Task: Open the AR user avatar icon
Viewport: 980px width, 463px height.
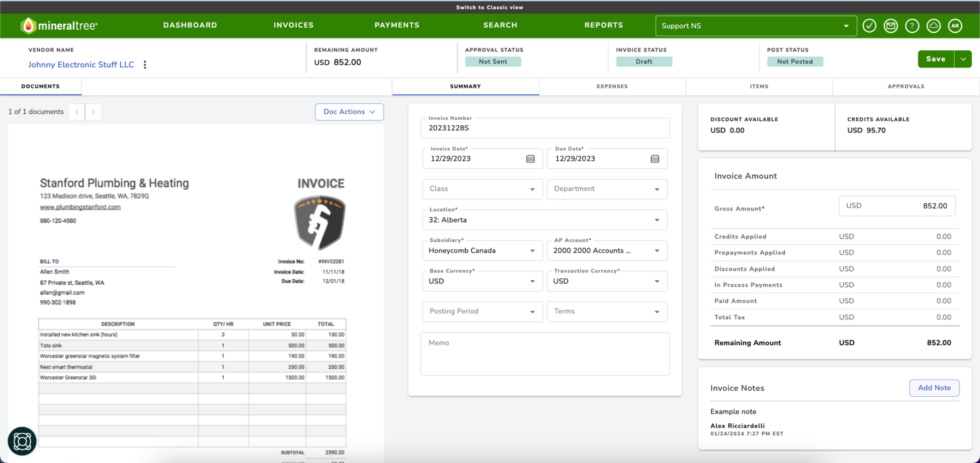Action: pos(955,25)
